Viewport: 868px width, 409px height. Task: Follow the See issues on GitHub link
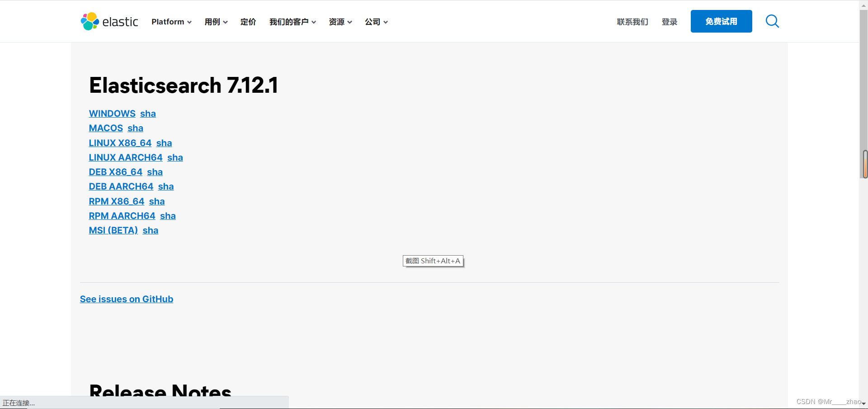[x=127, y=299]
